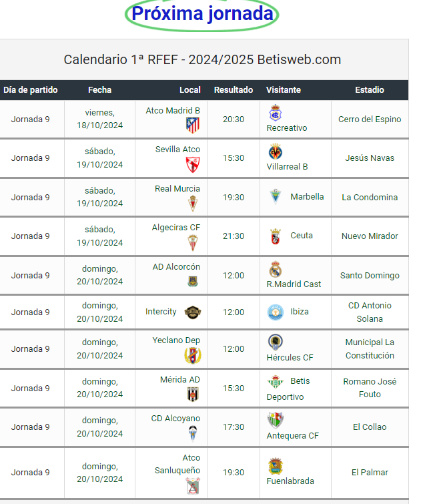The height and width of the screenshot is (504, 423).
Task: Click the Ceuta club crest
Action: [276, 236]
